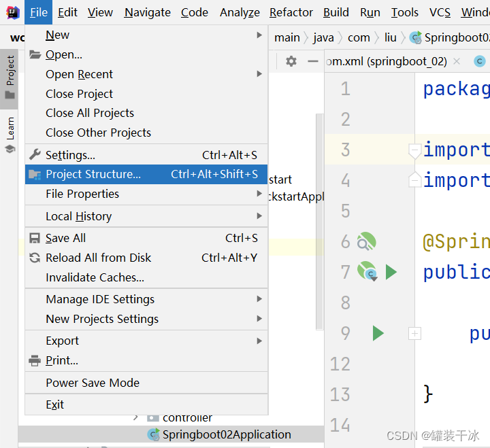Click the package keyword on line 1

(456, 89)
